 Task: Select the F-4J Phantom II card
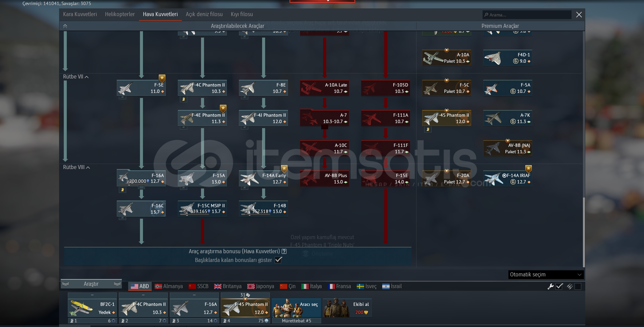(263, 118)
